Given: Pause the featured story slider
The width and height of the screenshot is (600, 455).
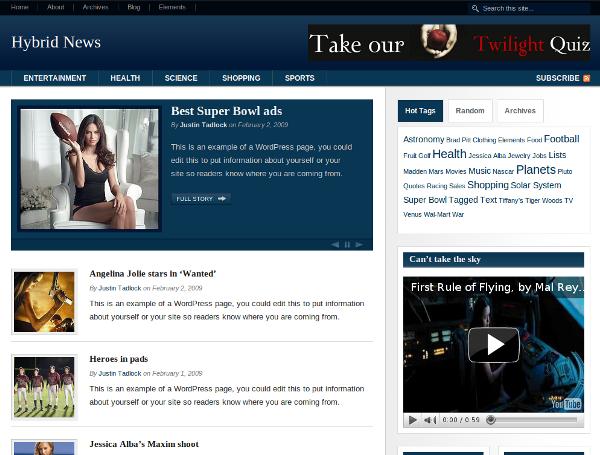Looking at the screenshot, I should tap(347, 245).
